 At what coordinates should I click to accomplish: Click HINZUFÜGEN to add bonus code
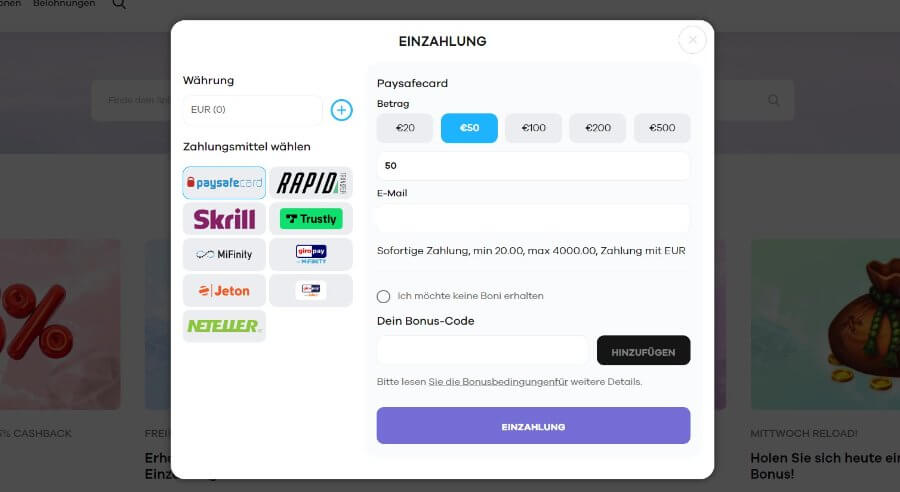tap(643, 350)
